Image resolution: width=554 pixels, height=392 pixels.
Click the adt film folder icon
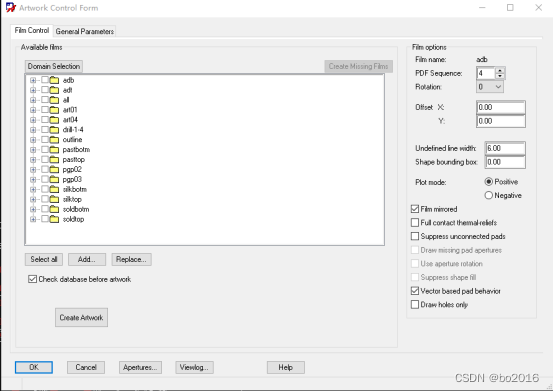click(x=54, y=90)
